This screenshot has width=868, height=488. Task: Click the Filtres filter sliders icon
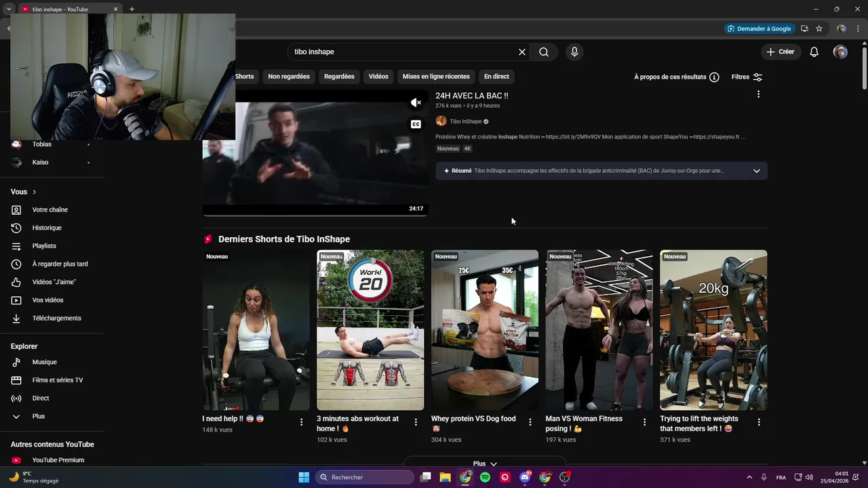pyautogui.click(x=757, y=77)
